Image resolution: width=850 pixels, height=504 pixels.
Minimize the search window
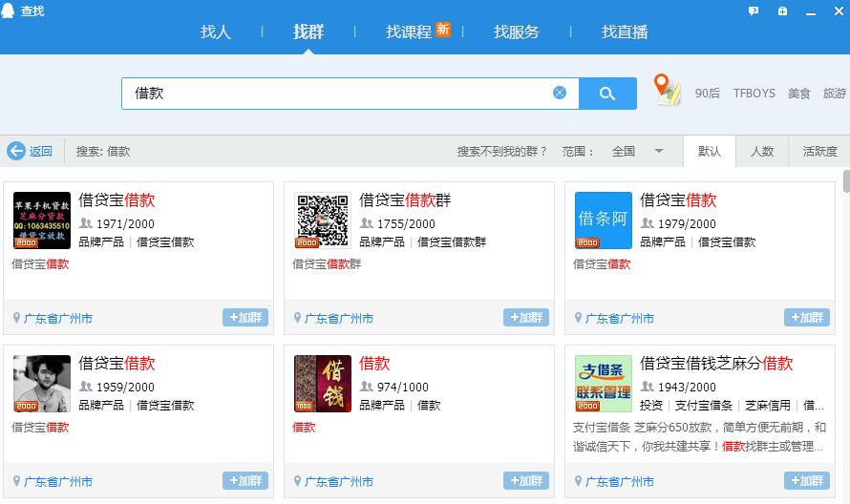point(811,11)
